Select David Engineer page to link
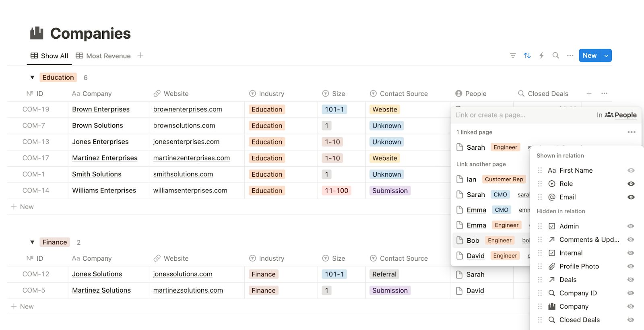This screenshot has height=330, width=644. pos(491,256)
